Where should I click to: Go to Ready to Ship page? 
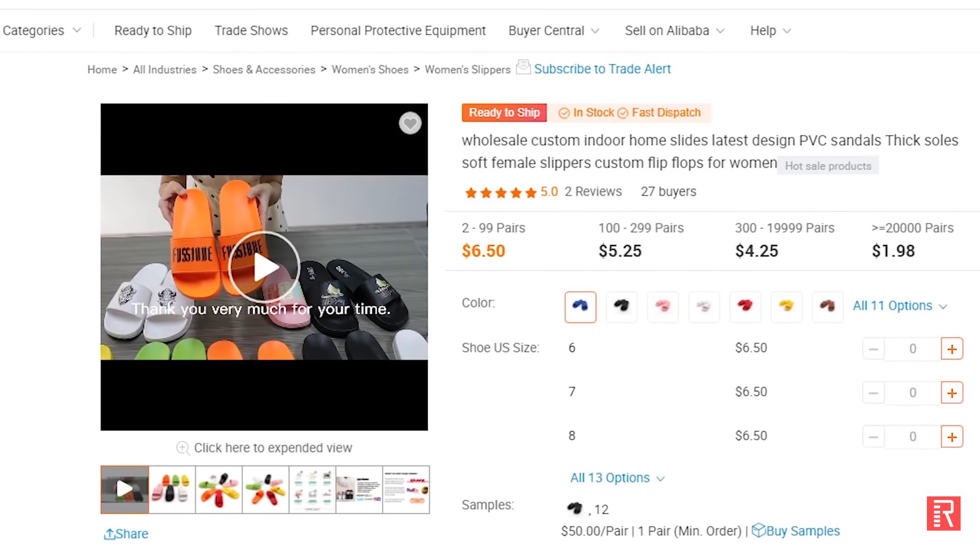coord(153,31)
